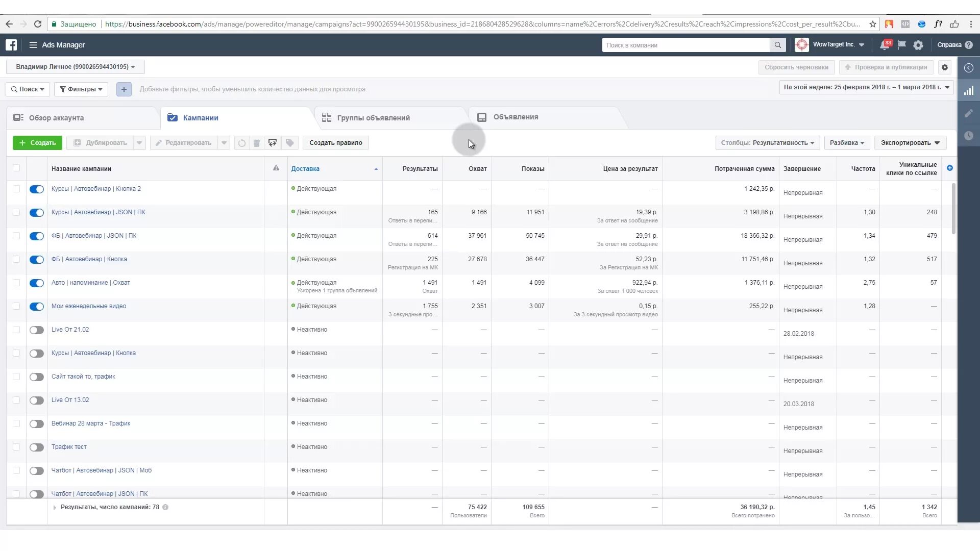This screenshot has height=551, width=980.
Task: Enable campaign Трафик тест
Action: click(x=37, y=447)
